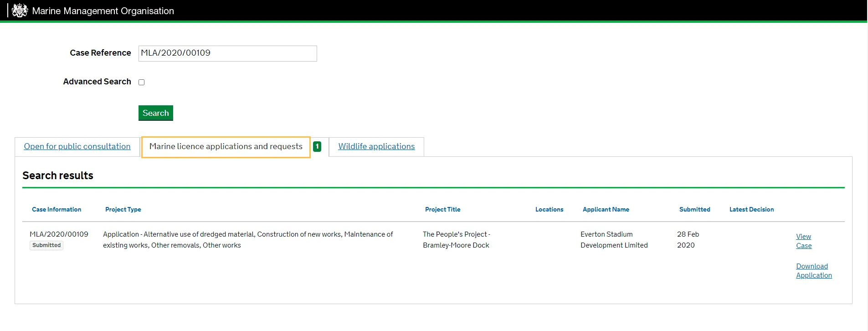Enable the Advanced Search checkbox
The width and height of the screenshot is (868, 331).
(x=141, y=82)
